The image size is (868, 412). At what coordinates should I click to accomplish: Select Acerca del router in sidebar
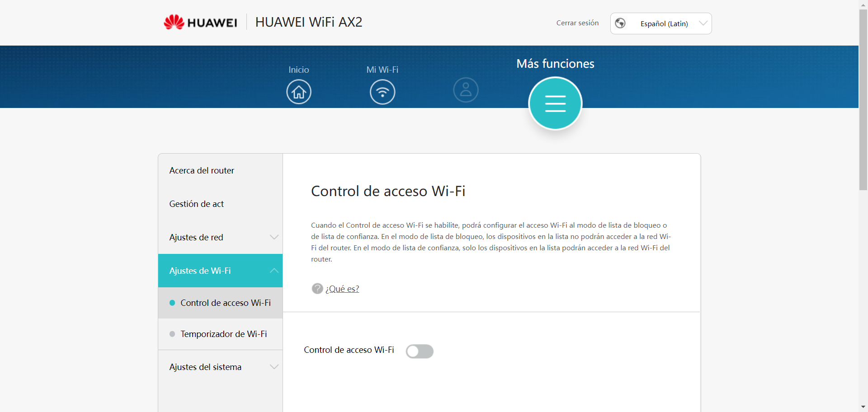pyautogui.click(x=220, y=170)
